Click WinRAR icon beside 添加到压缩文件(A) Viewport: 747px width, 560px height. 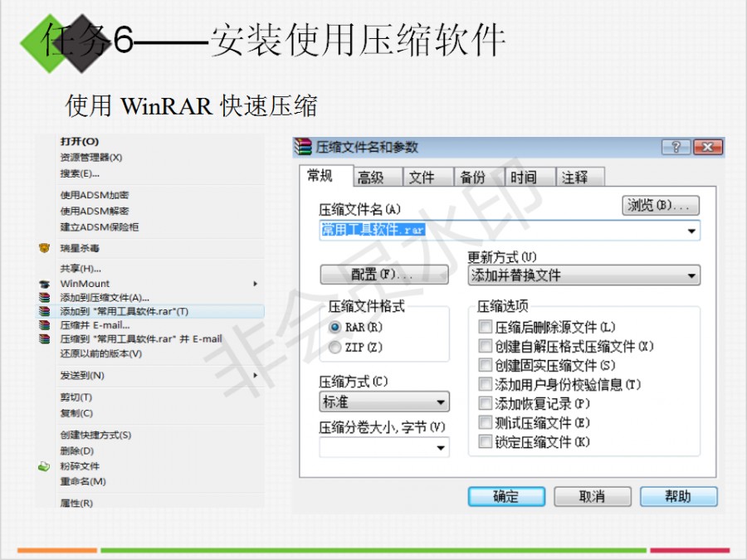click(x=44, y=297)
